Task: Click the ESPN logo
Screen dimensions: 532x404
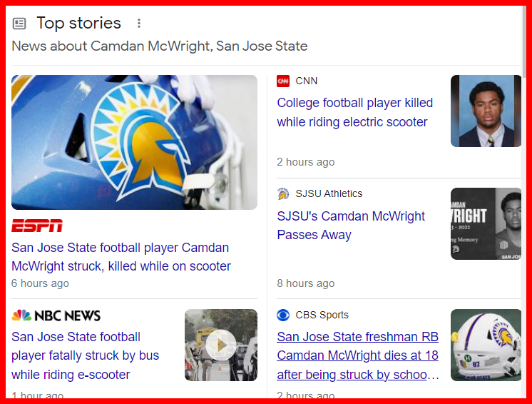Action: click(37, 226)
